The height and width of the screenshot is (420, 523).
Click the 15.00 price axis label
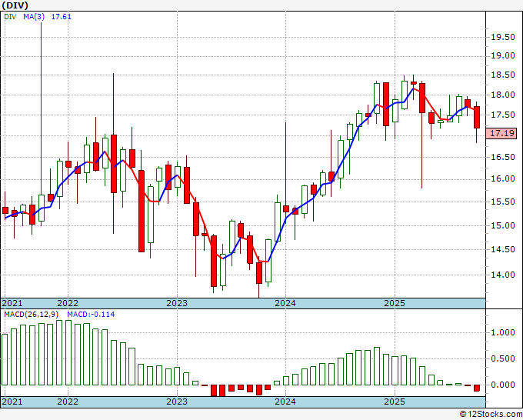(503, 225)
